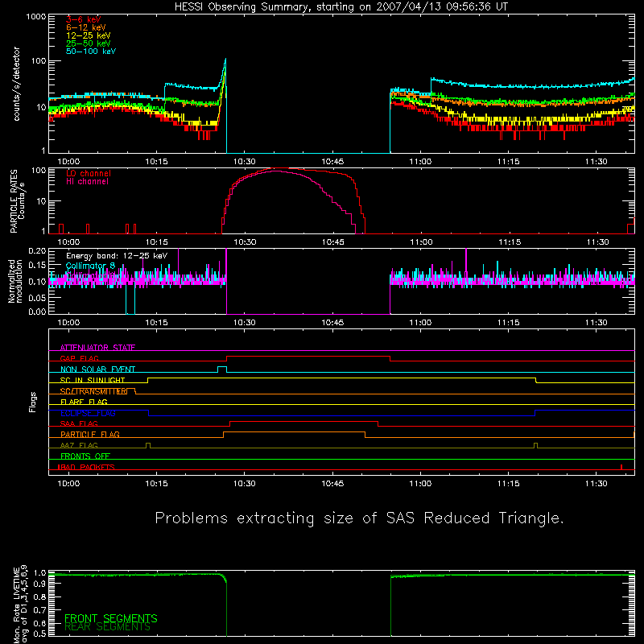Image resolution: width=644 pixels, height=644 pixels.
Task: Click the NON SOLAR EVENT flag label
Action: (x=97, y=369)
